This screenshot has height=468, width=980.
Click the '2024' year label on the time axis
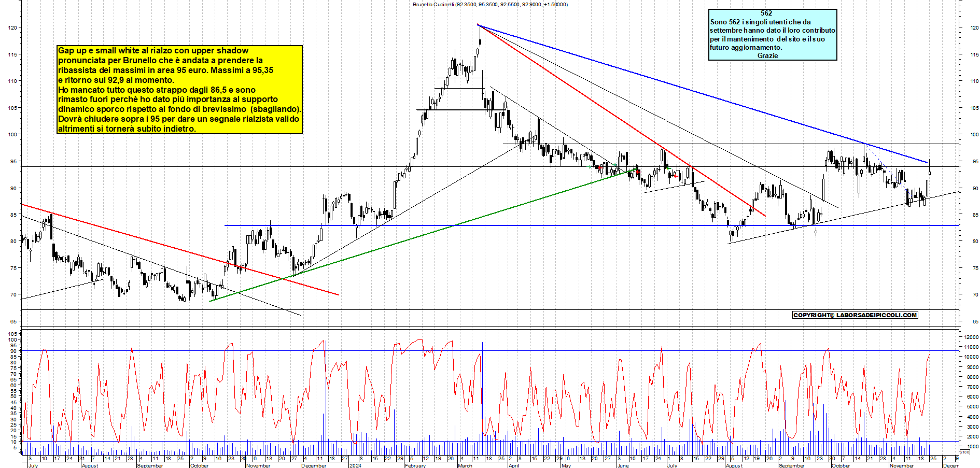tap(355, 465)
